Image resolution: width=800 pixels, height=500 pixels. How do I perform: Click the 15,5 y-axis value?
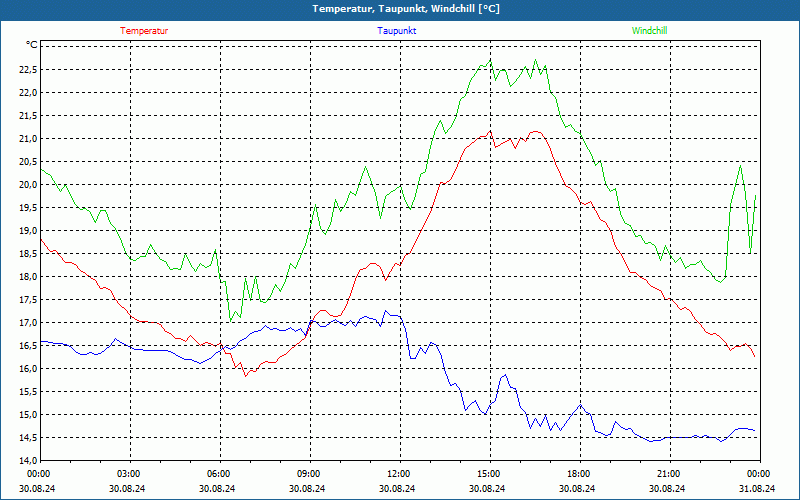click(28, 392)
